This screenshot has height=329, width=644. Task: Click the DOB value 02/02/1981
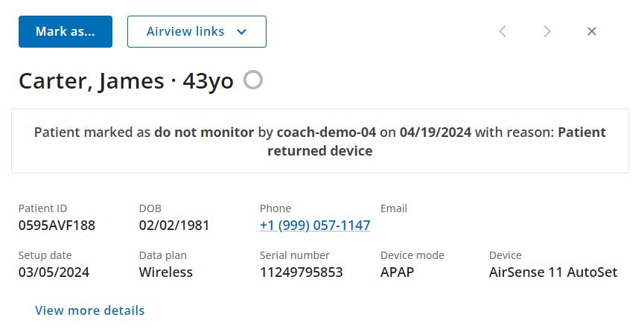point(174,226)
